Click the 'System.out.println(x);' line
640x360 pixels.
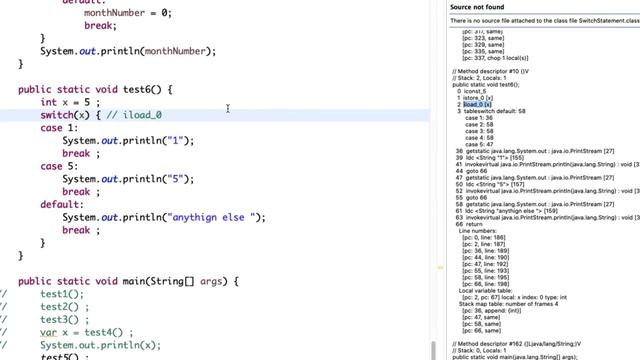tap(100, 345)
